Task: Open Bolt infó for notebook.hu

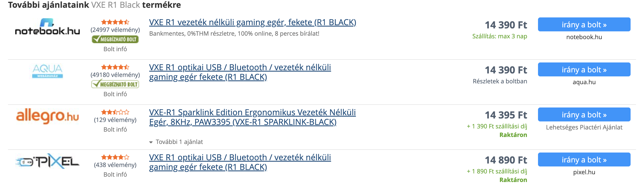Action: [115, 49]
